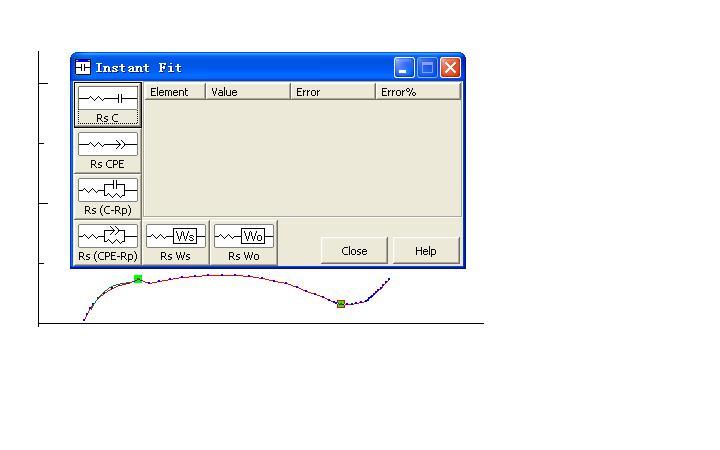Click the Error% column header

418,92
